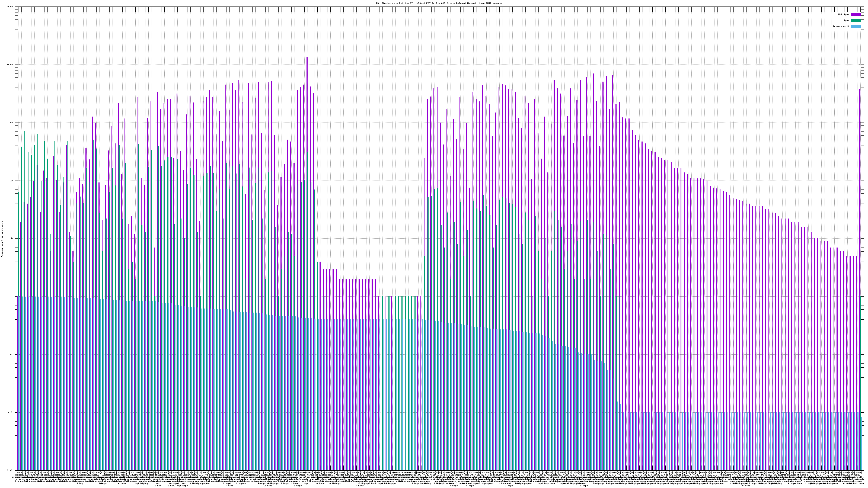Click the blue Score (0..1) legend swatch
Screen dimensions: 868x488
(856, 26)
